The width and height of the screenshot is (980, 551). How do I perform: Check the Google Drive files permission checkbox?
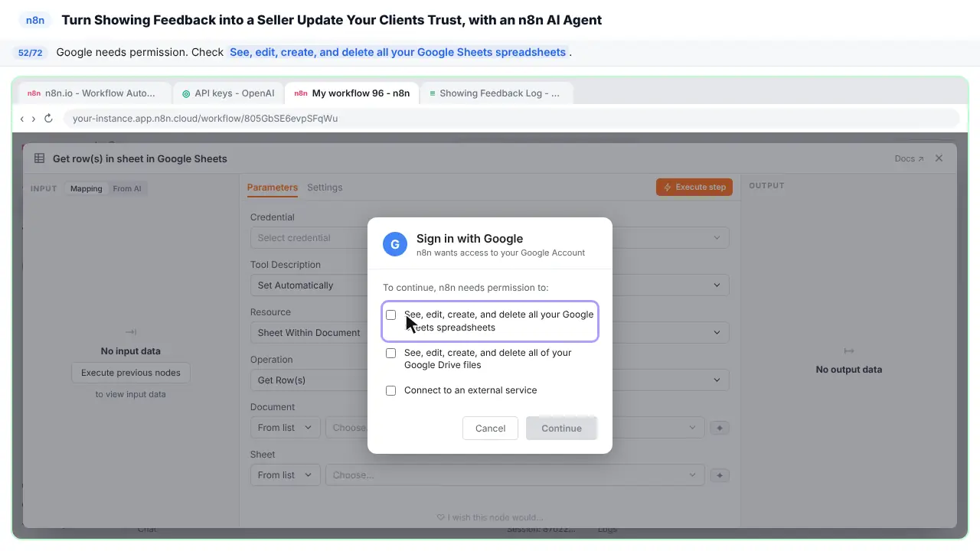coord(390,353)
